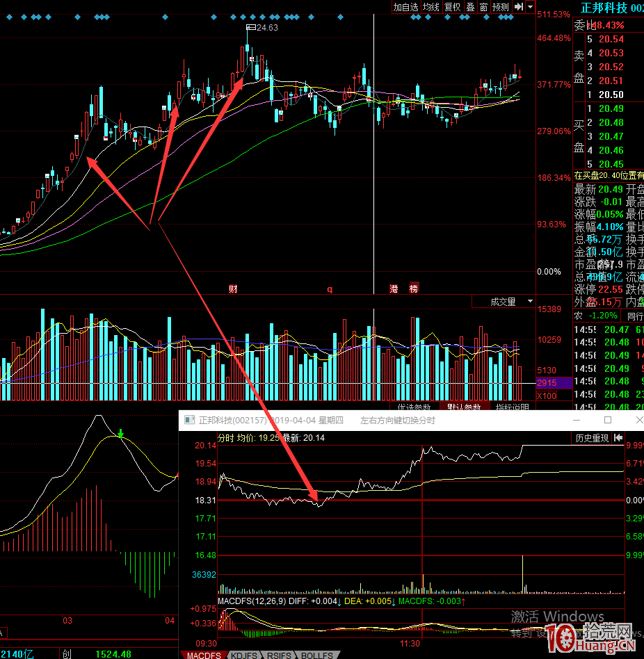644x659 pixels.
Task: Click the 财 finance marker on the chart
Action: pos(233,288)
